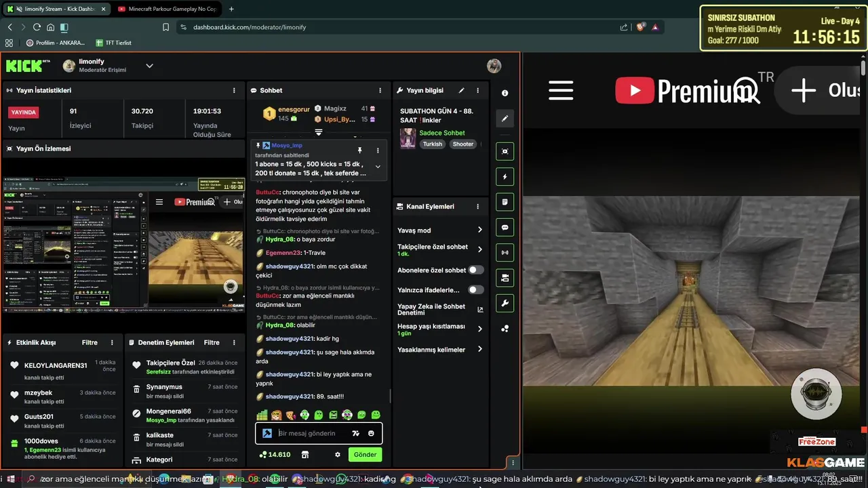Viewport: 868px width, 488px height.
Task: Unpin the pinned chat message via the pin icon
Action: point(360,150)
